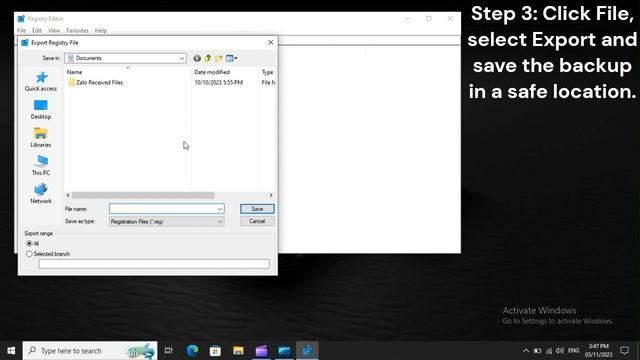Switch to Registry Editor taskbar icon
Screen dimensions: 640x360
point(307,351)
